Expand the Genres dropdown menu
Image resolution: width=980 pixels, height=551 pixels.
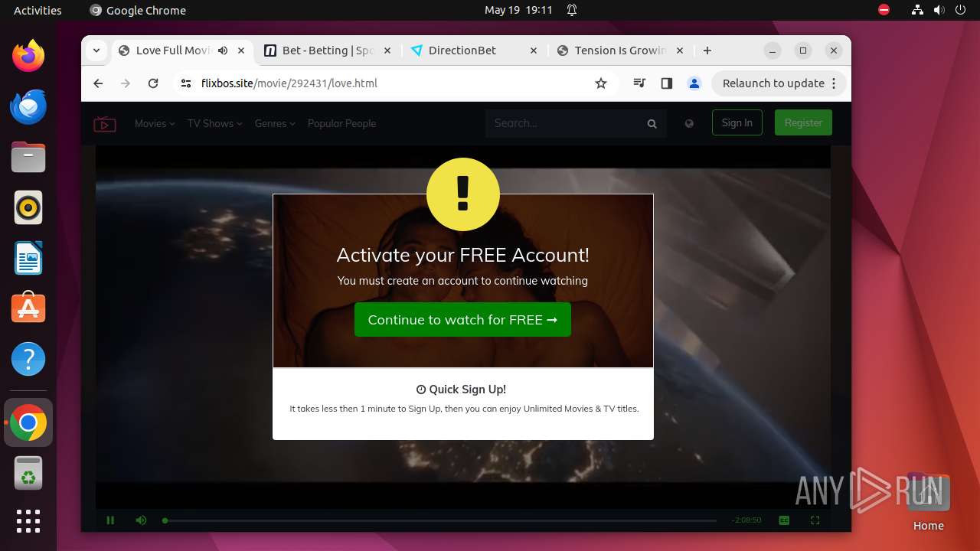point(275,123)
